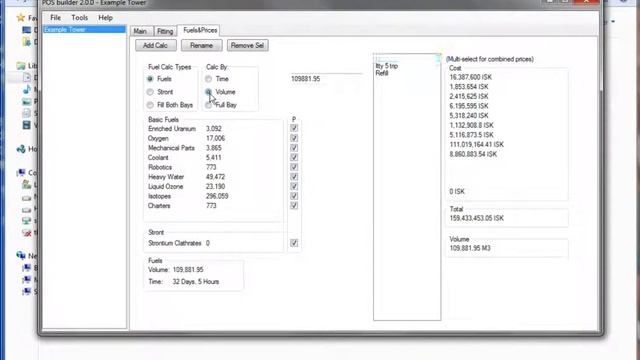
Task: Switch to the Fitting tab
Action: [165, 31]
